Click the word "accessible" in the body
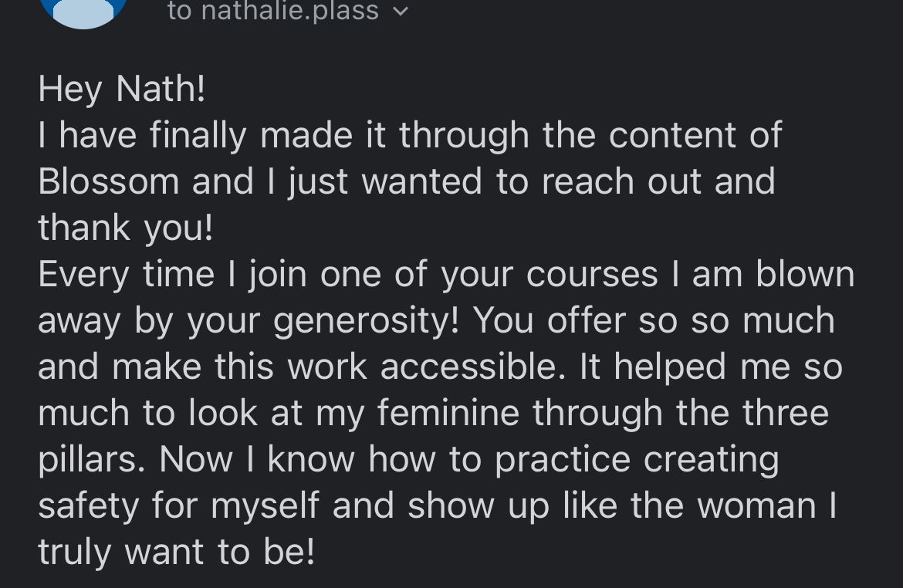Screen dimensions: 903x588 pyautogui.click(x=468, y=367)
